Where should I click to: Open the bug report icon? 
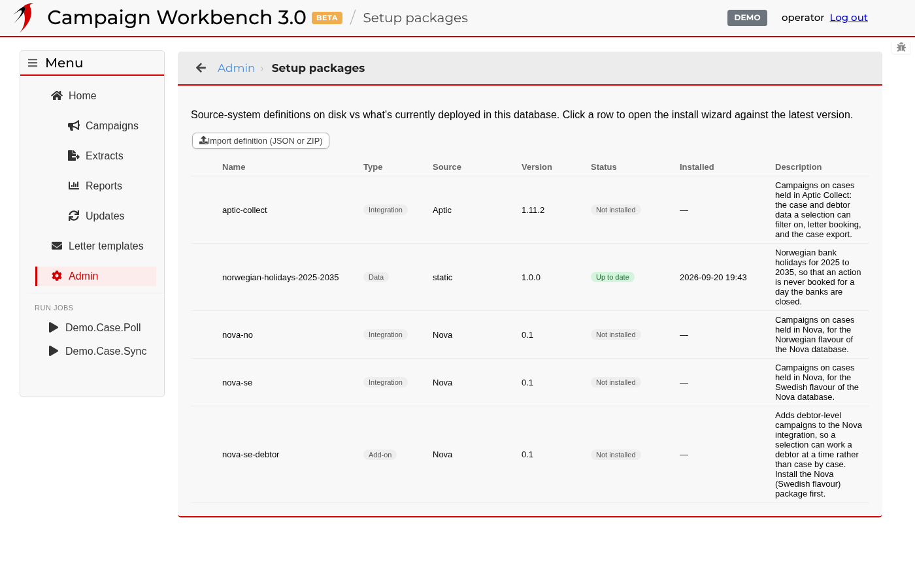pyautogui.click(x=901, y=47)
